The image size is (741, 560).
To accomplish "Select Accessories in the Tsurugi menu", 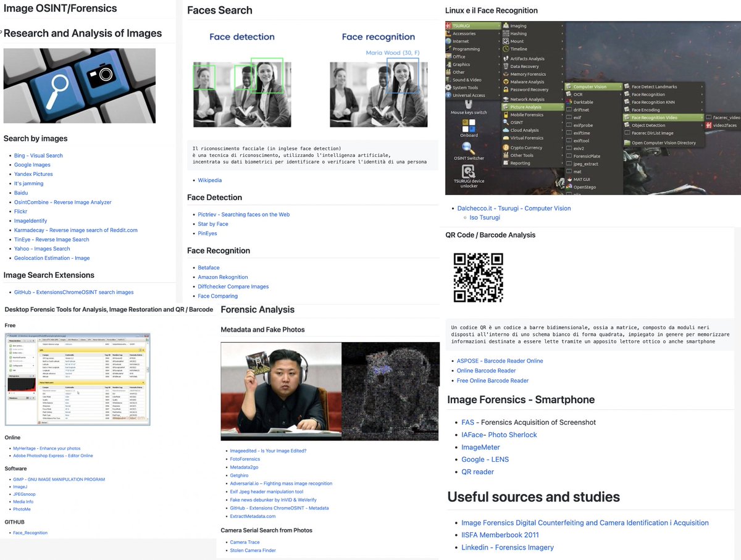I will pyautogui.click(x=473, y=33).
